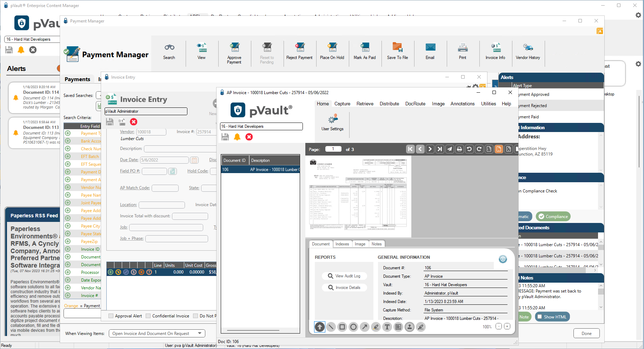Open Vendor History in Payment Manager toolbar
Viewport: 644px width, 349px height.
(x=528, y=52)
